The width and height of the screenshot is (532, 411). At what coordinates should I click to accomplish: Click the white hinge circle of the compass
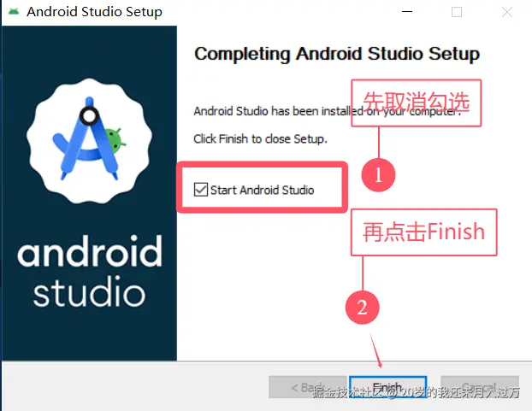coord(90,116)
